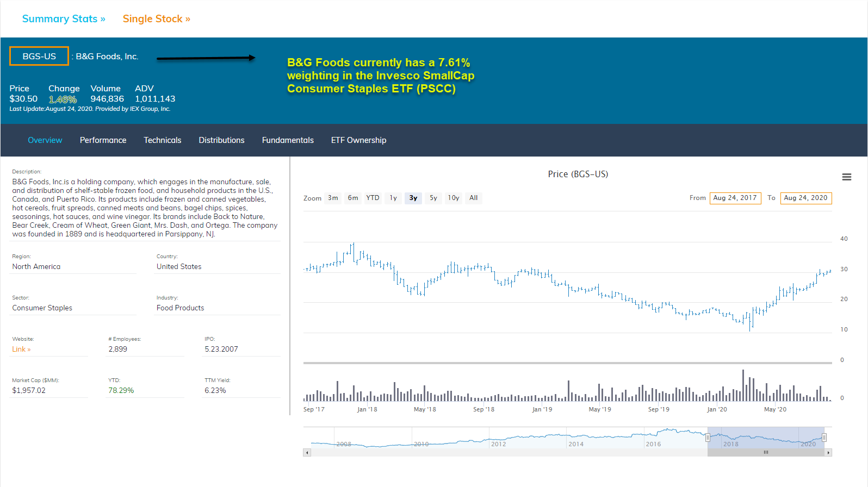The image size is (868, 487).
Task: Click the $1,957.02 market cap value
Action: 29,391
